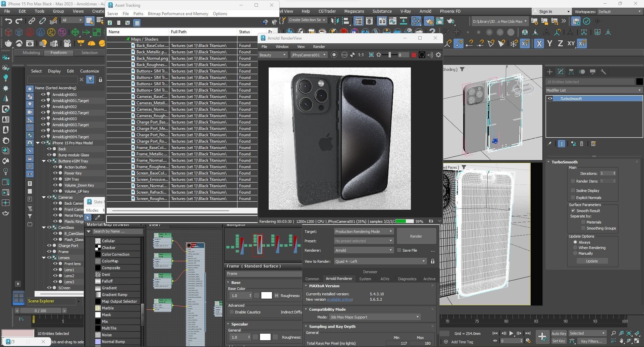Select the Manually update option
Viewport: 644px width, 347px height.
pos(575,253)
